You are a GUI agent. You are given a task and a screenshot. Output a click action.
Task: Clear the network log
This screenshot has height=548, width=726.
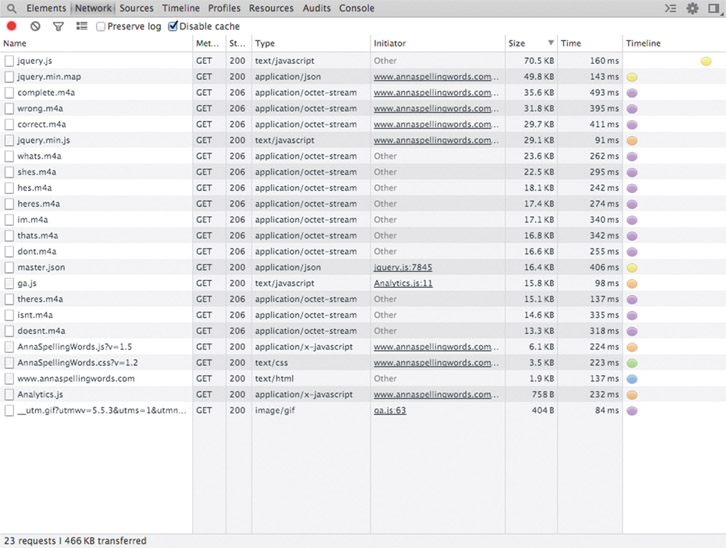coord(35,26)
